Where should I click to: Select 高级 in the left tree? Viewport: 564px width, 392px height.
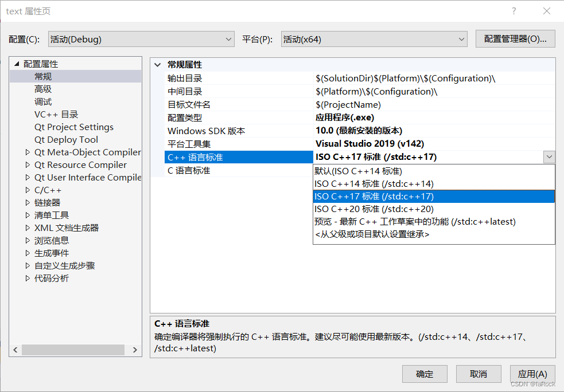[x=43, y=89]
